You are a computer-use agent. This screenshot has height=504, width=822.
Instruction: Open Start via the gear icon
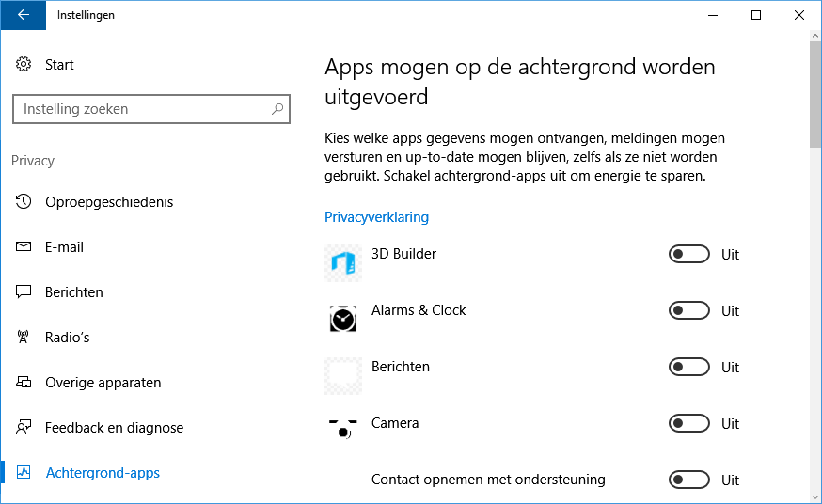pyautogui.click(x=24, y=65)
